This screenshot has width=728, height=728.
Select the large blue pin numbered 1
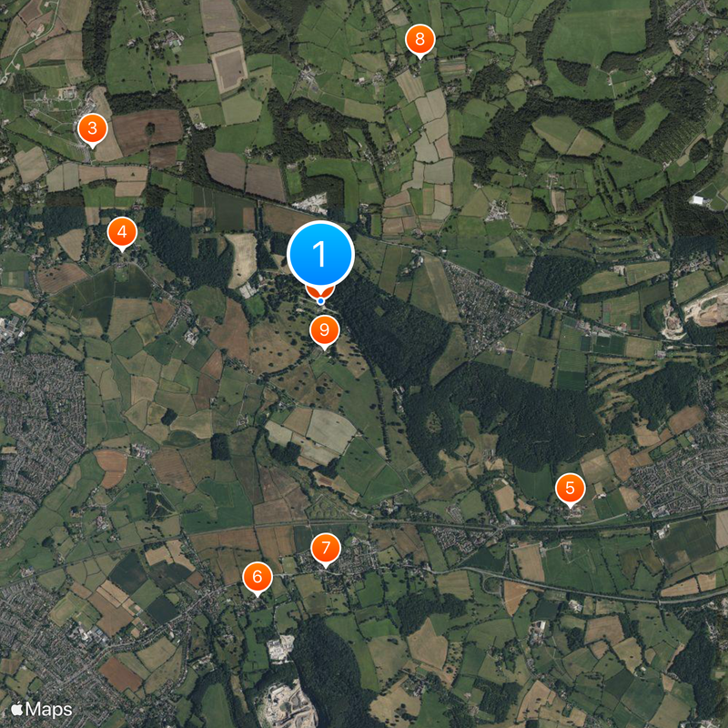coord(320,256)
